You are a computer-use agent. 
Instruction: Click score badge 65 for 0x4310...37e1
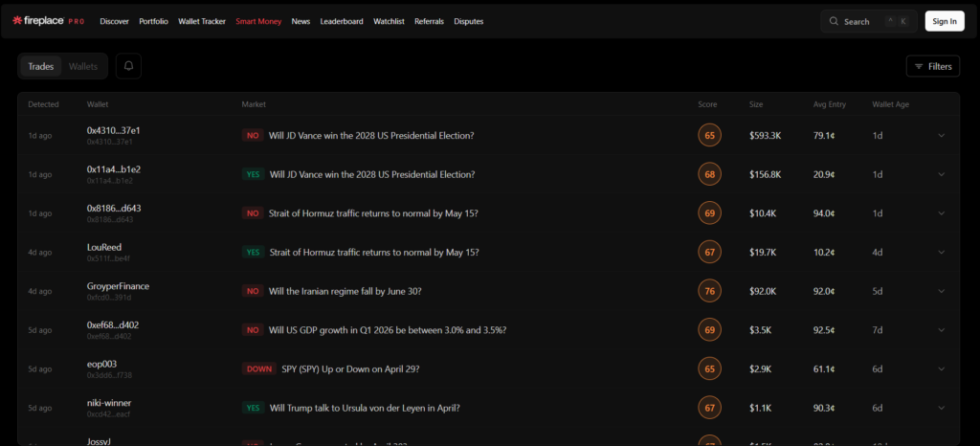709,136
